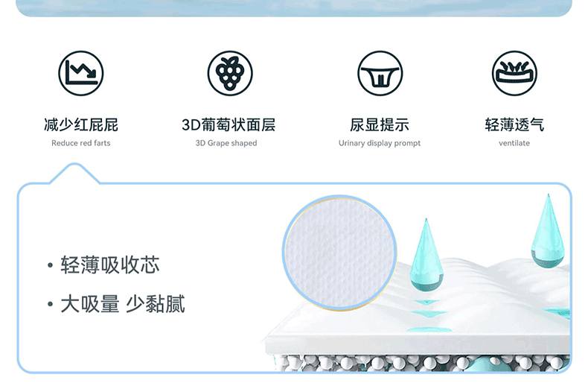Click 'Urinary display prompt' text

tap(380, 143)
